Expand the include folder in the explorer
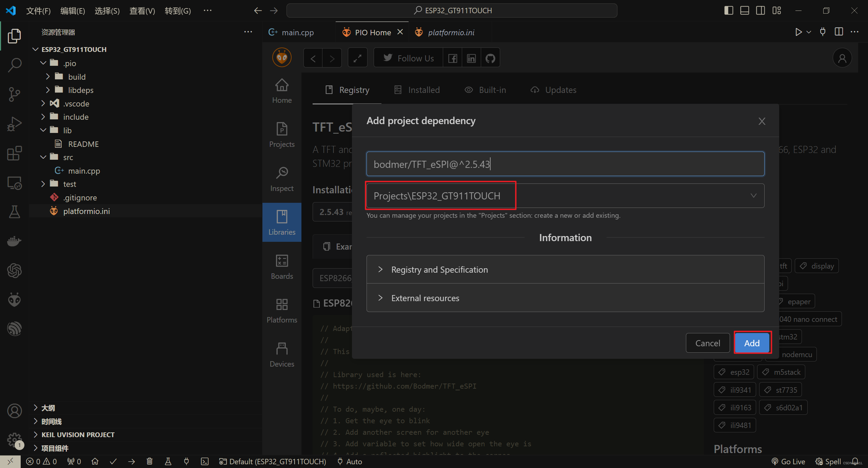The height and width of the screenshot is (468, 868). coord(76,117)
